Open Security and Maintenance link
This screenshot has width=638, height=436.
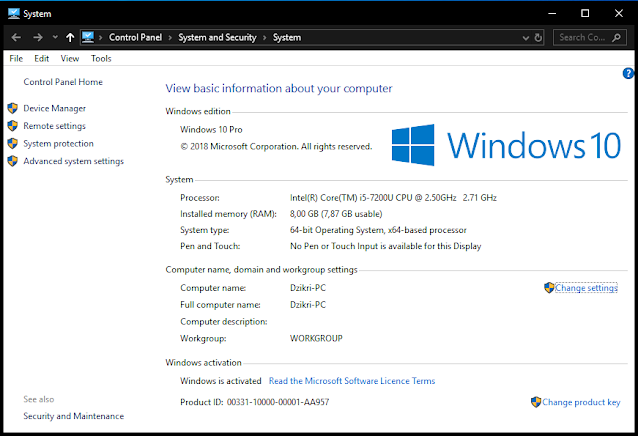click(74, 416)
